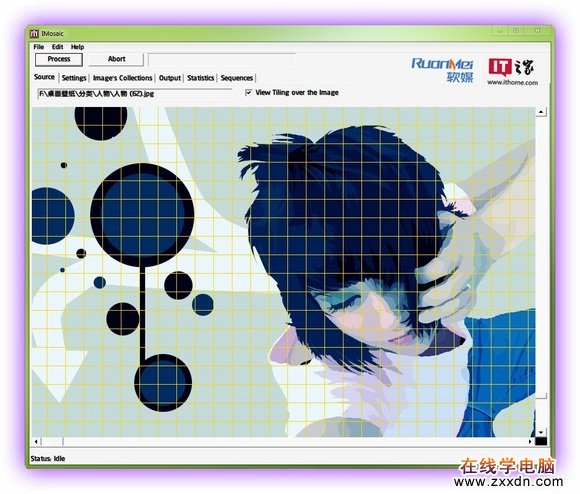Switch to the Settings tab
Screen dimensions: 580x494
pyautogui.click(x=74, y=78)
